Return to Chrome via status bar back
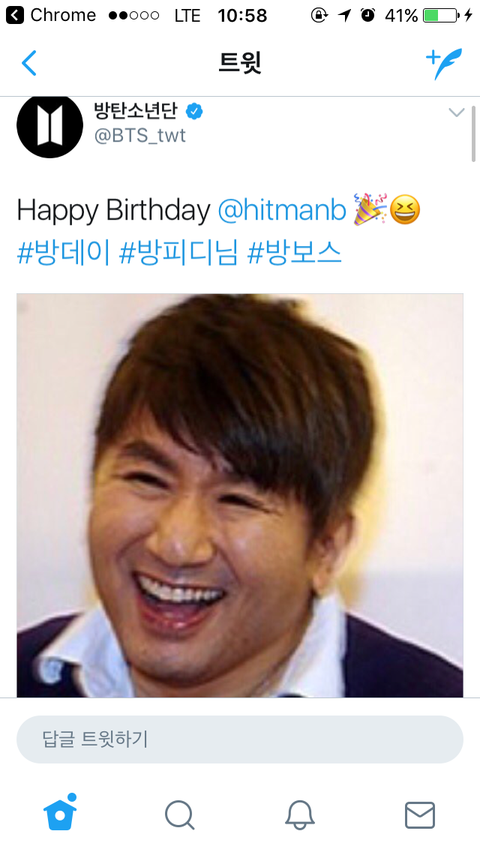Image resolution: width=480 pixels, height=852 pixels. [50, 15]
